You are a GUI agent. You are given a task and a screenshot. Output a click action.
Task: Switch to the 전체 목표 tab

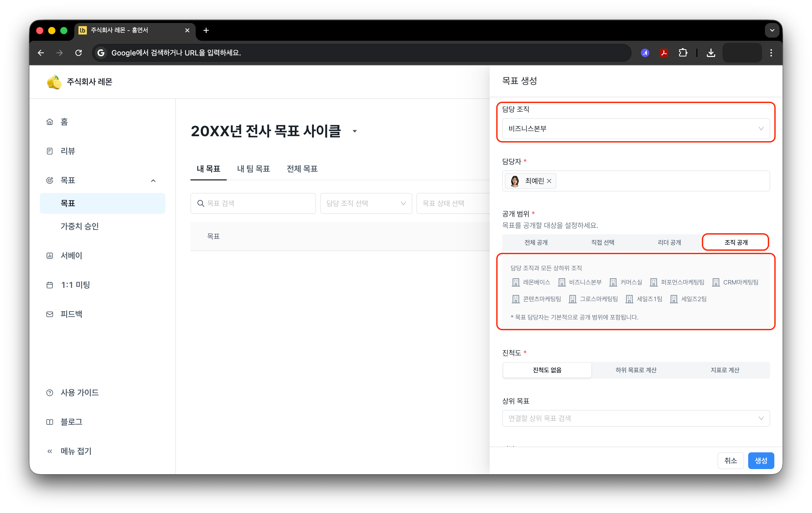pyautogui.click(x=302, y=169)
